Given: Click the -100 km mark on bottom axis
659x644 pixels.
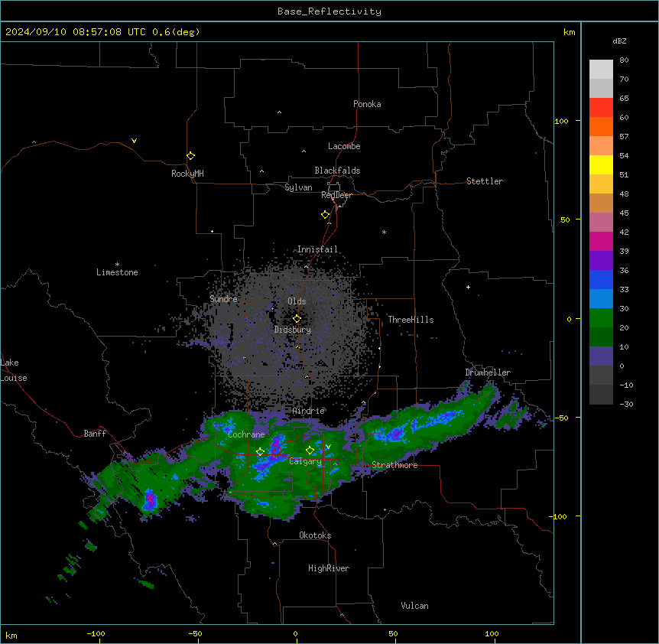Looking at the screenshot, I should tap(96, 633).
